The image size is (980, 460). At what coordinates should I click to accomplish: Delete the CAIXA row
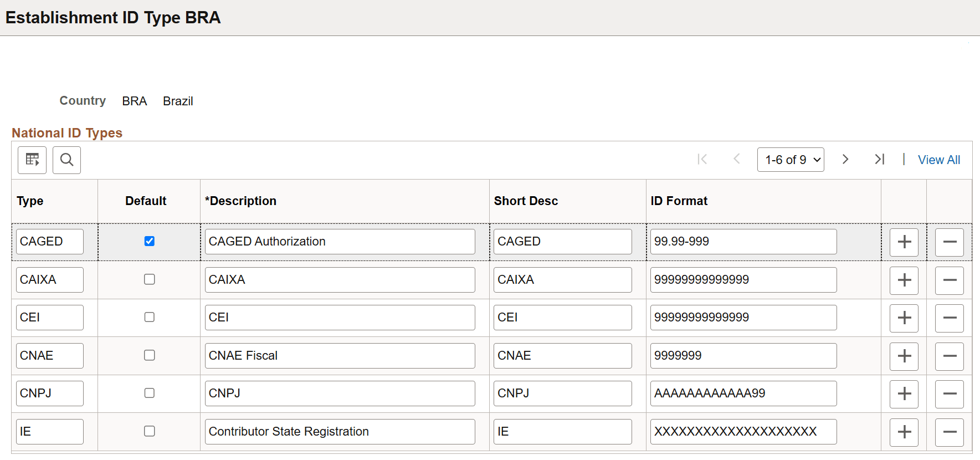[x=950, y=280]
